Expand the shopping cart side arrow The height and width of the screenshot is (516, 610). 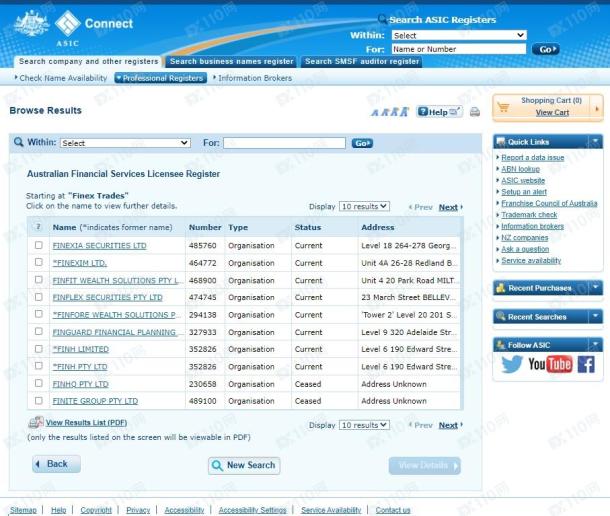coord(597,109)
